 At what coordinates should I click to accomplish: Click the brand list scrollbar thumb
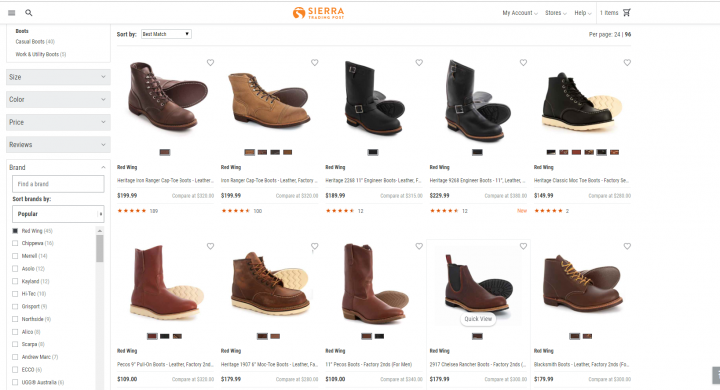coord(100,248)
